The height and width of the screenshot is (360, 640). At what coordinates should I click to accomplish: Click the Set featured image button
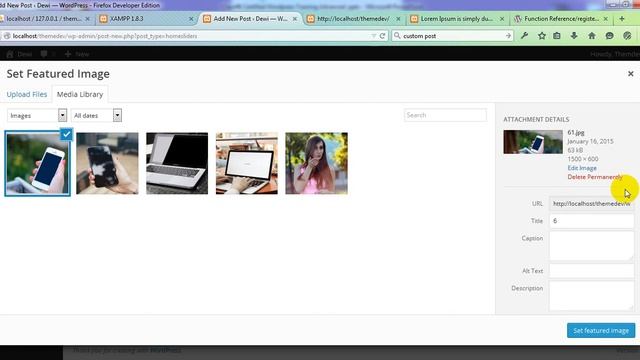(601, 331)
